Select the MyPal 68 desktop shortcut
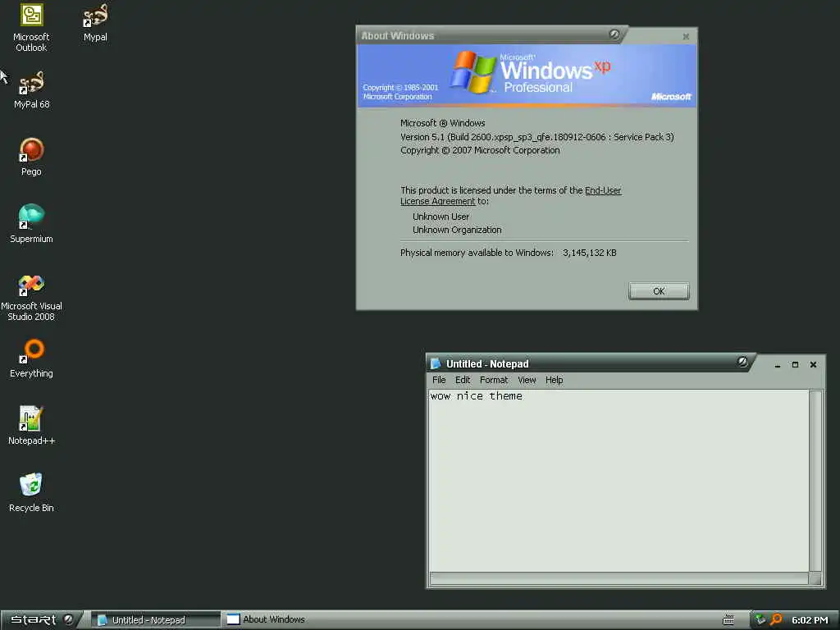The height and width of the screenshot is (630, 840). [32, 90]
